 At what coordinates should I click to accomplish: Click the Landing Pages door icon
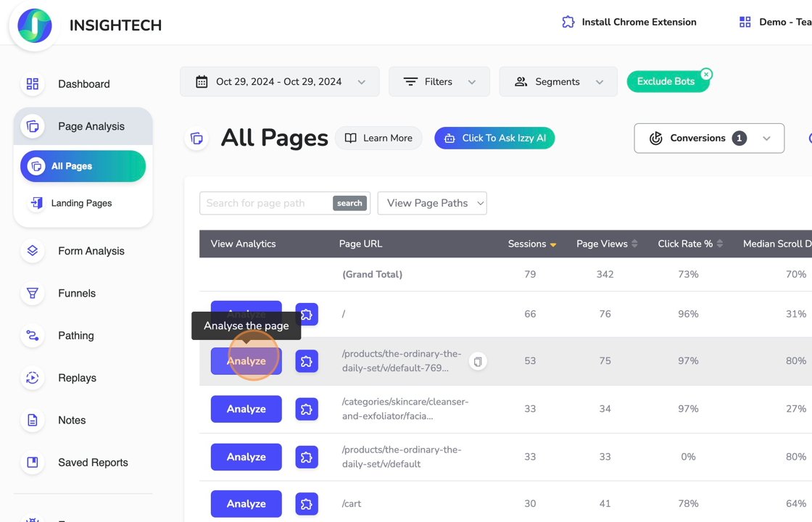36,203
